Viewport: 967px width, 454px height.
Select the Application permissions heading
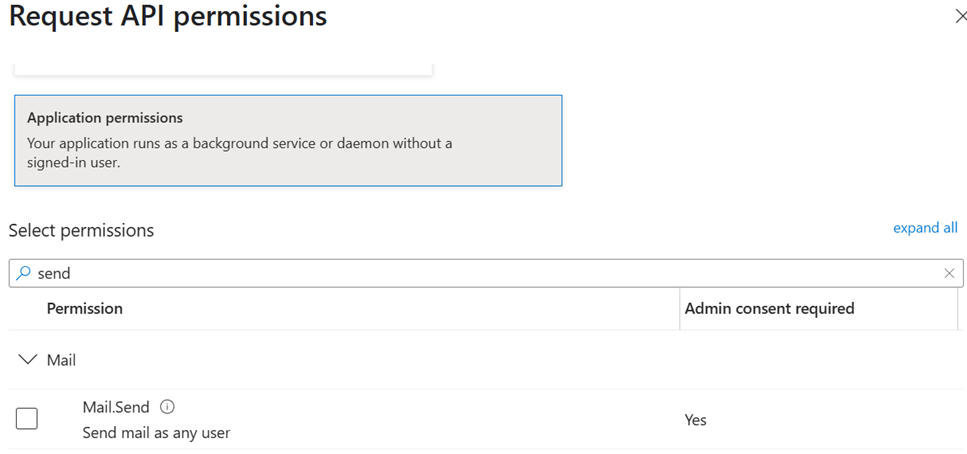(x=105, y=118)
